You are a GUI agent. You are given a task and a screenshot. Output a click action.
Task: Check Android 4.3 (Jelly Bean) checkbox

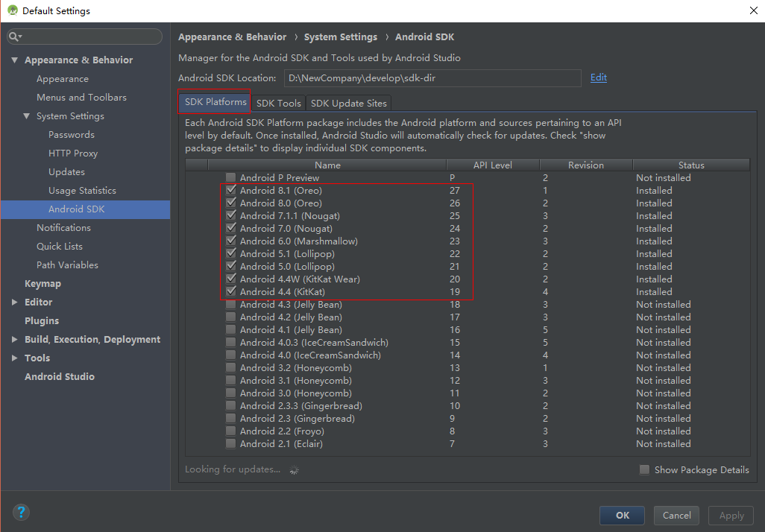point(231,304)
